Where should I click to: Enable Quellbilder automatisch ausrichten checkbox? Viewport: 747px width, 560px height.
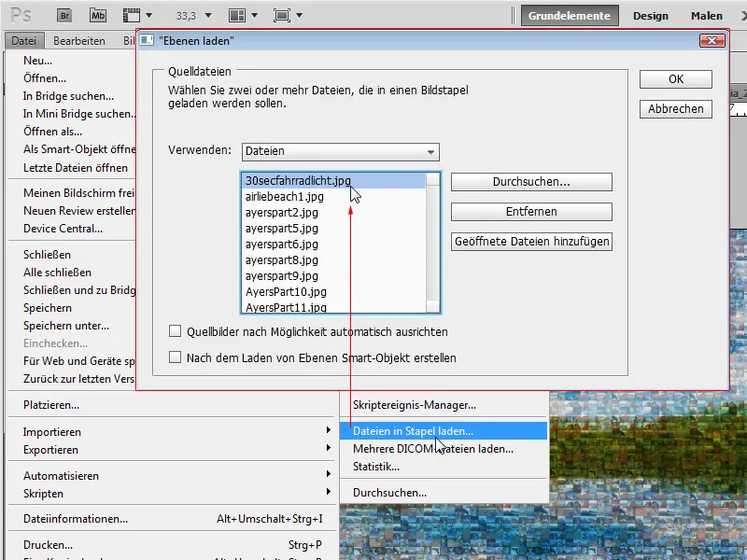coord(176,331)
